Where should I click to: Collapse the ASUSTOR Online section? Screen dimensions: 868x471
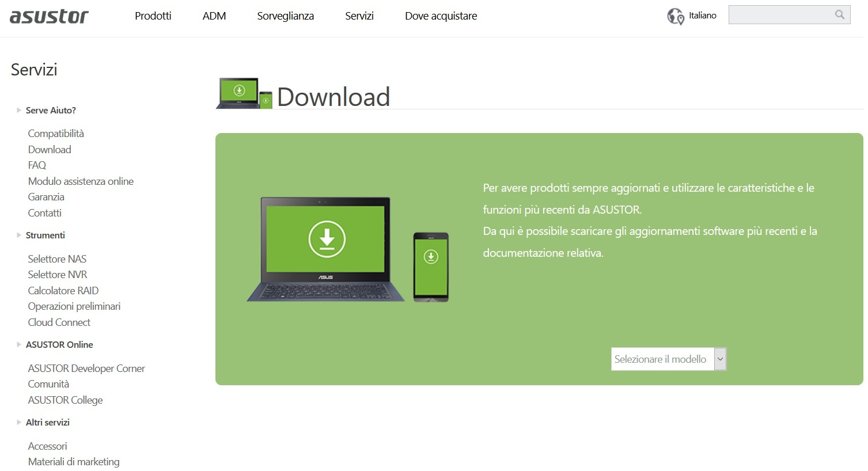(59, 344)
